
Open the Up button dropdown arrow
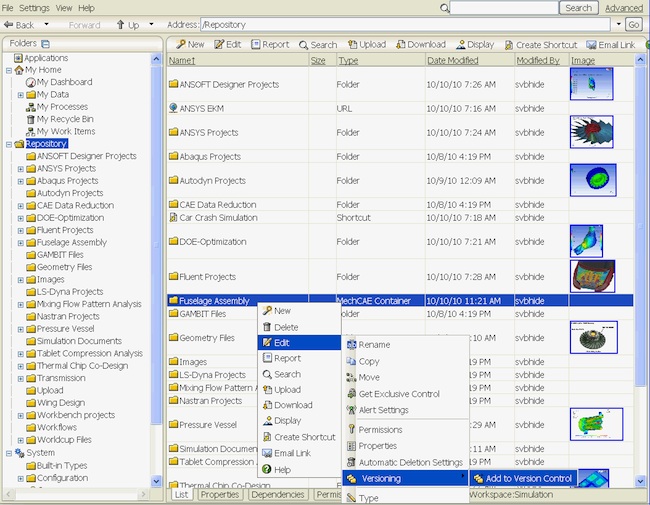point(151,24)
